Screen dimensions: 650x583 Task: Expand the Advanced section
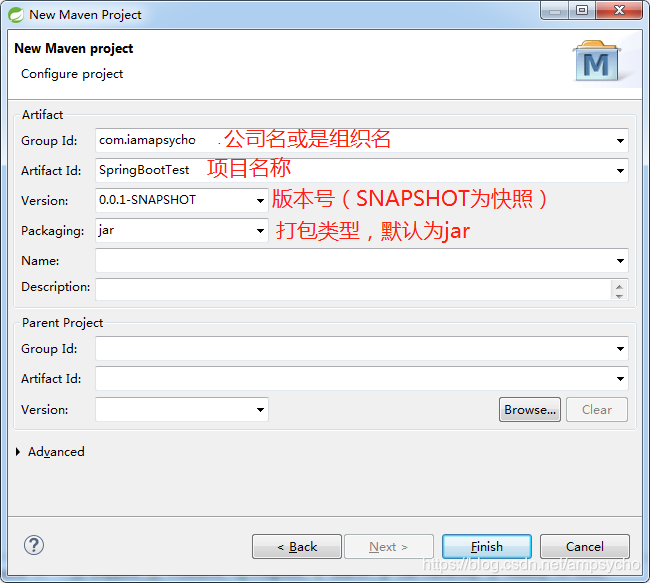pyautogui.click(x=18, y=452)
